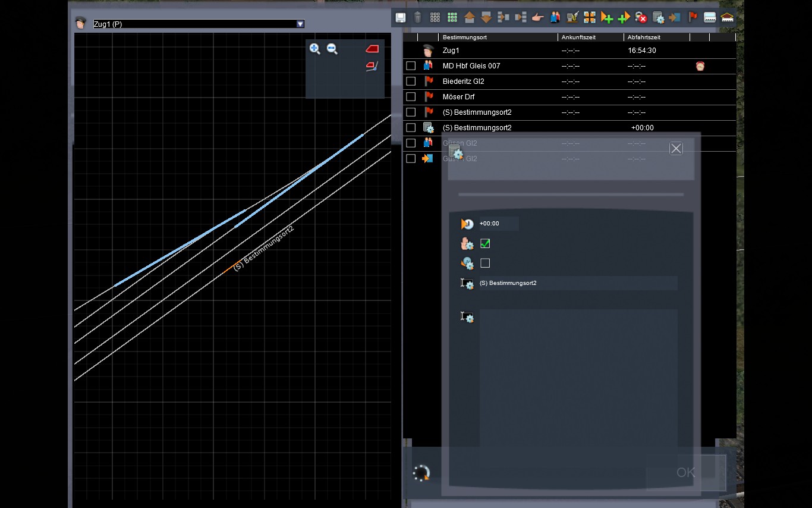Click the +00:00 time input field
The height and width of the screenshot is (508, 812).
click(498, 224)
